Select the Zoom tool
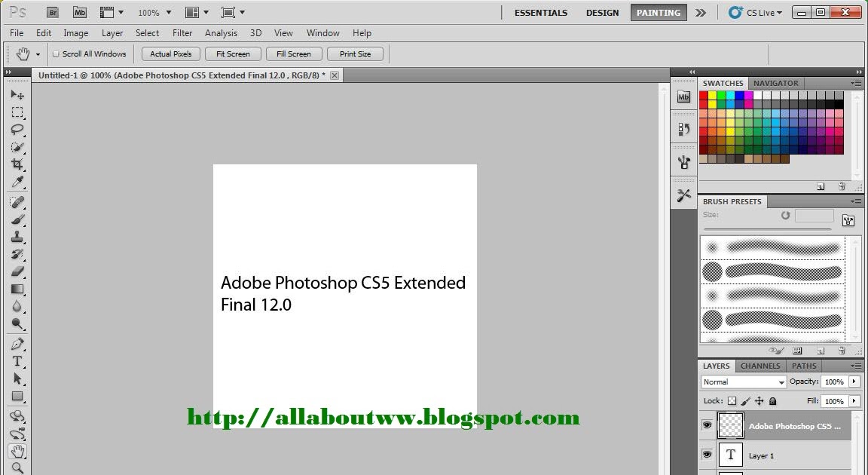The width and height of the screenshot is (868, 475). pyautogui.click(x=17, y=467)
